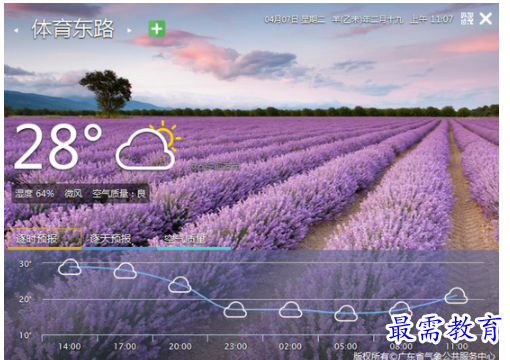The image size is (510, 360).
Task: Click the cloud icon above 05:00
Action: click(346, 313)
